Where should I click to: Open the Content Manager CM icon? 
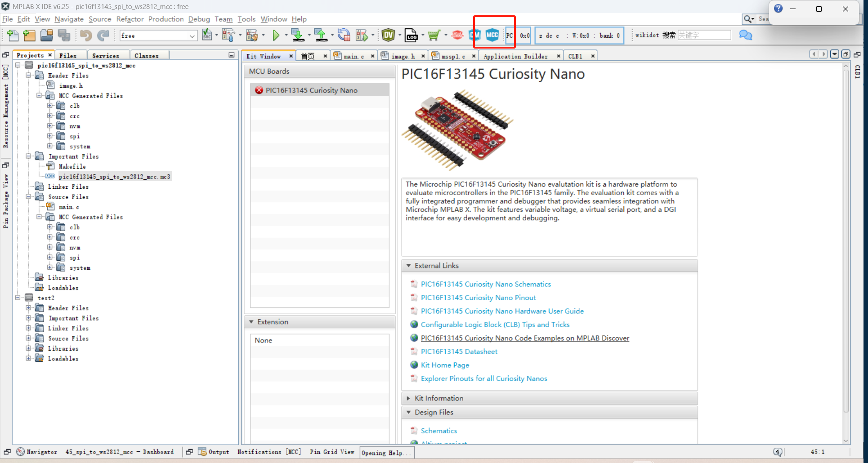[475, 35]
